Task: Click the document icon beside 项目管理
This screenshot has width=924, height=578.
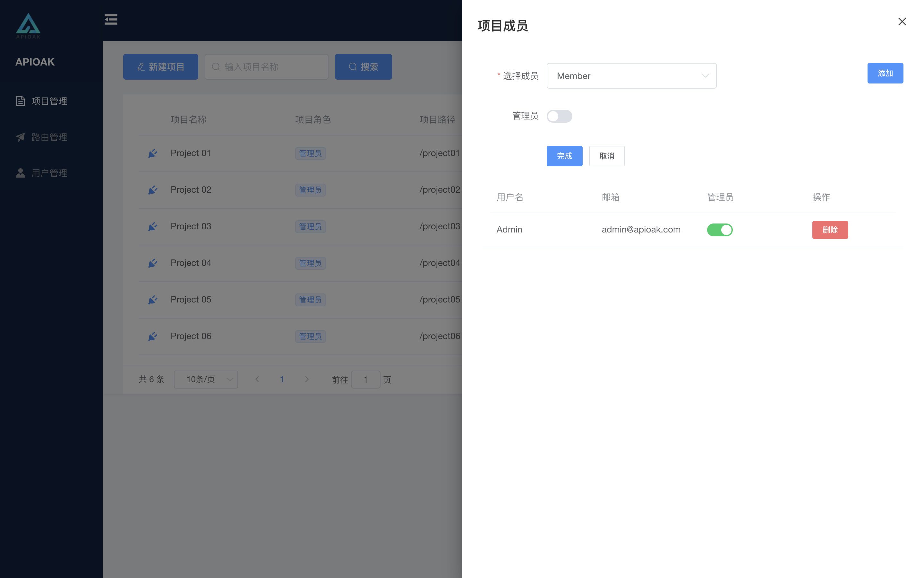Action: pyautogui.click(x=20, y=101)
